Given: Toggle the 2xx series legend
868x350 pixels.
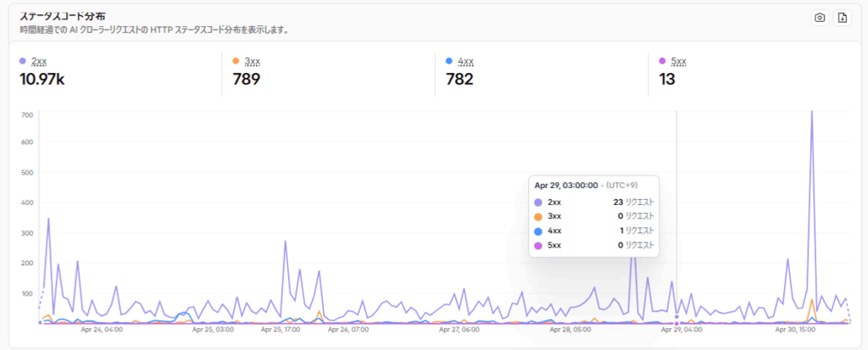Looking at the screenshot, I should [x=39, y=61].
